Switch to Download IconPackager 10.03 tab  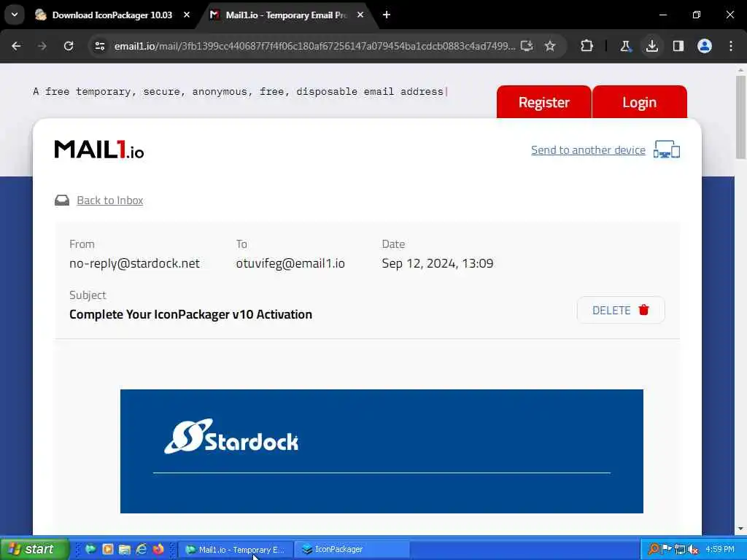[x=112, y=15]
